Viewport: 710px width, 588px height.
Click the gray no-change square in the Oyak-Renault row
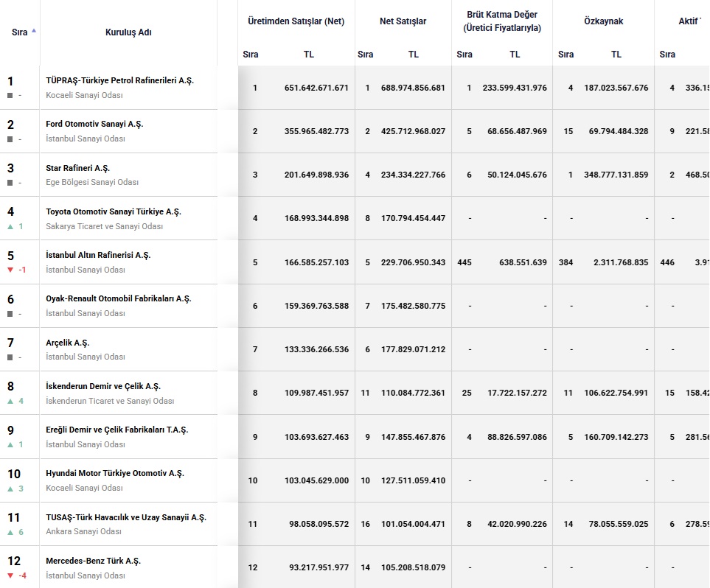tap(10, 314)
